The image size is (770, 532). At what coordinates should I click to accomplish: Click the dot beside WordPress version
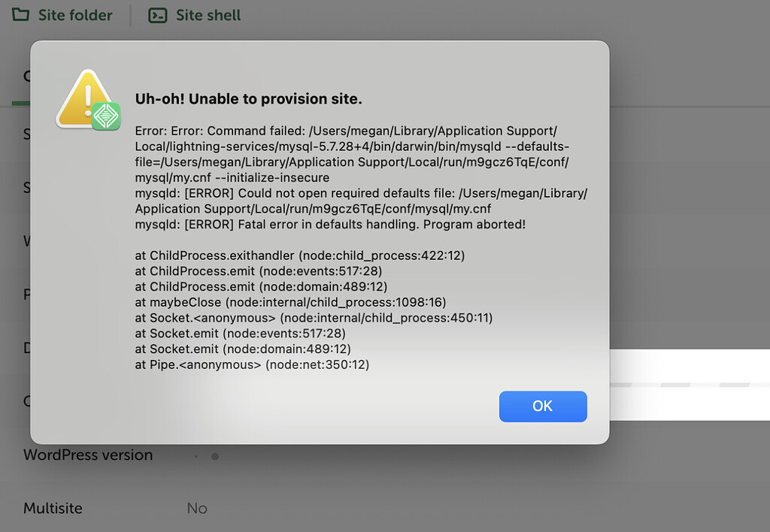click(214, 456)
